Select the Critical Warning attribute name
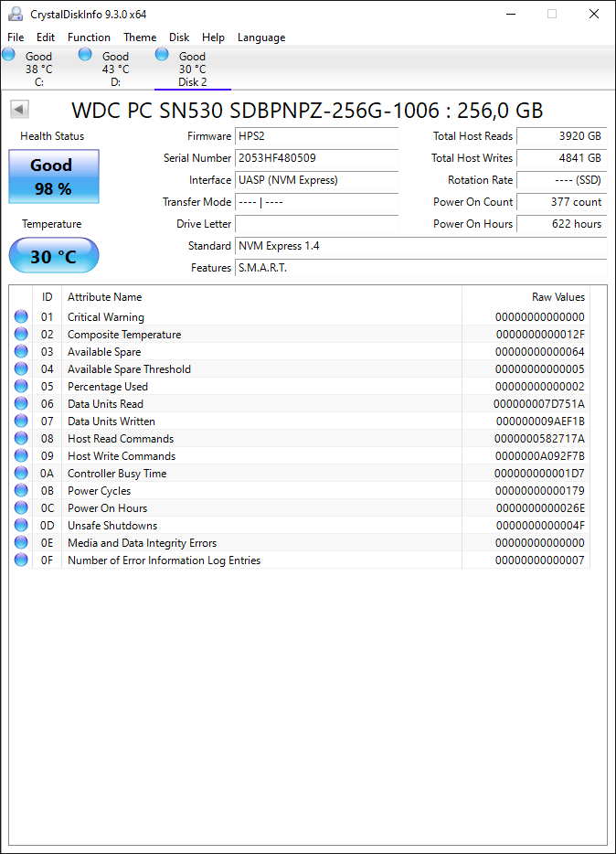Viewport: 616px width, 854px height. coord(106,317)
